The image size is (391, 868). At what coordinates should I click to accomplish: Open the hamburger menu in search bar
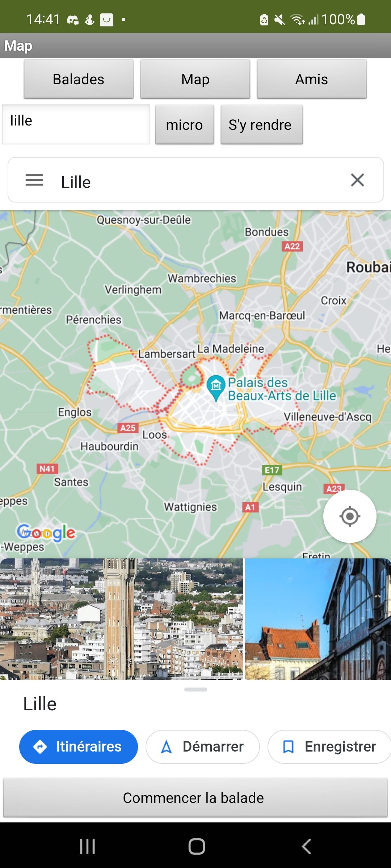[34, 180]
